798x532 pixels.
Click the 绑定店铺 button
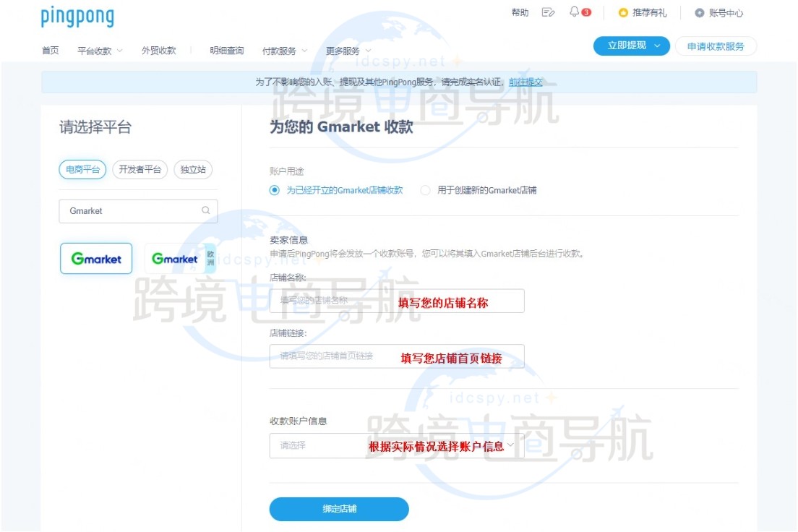point(338,509)
